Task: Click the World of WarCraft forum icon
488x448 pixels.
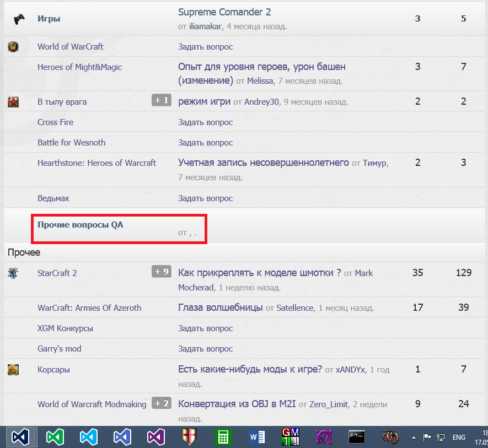Action: (x=13, y=47)
